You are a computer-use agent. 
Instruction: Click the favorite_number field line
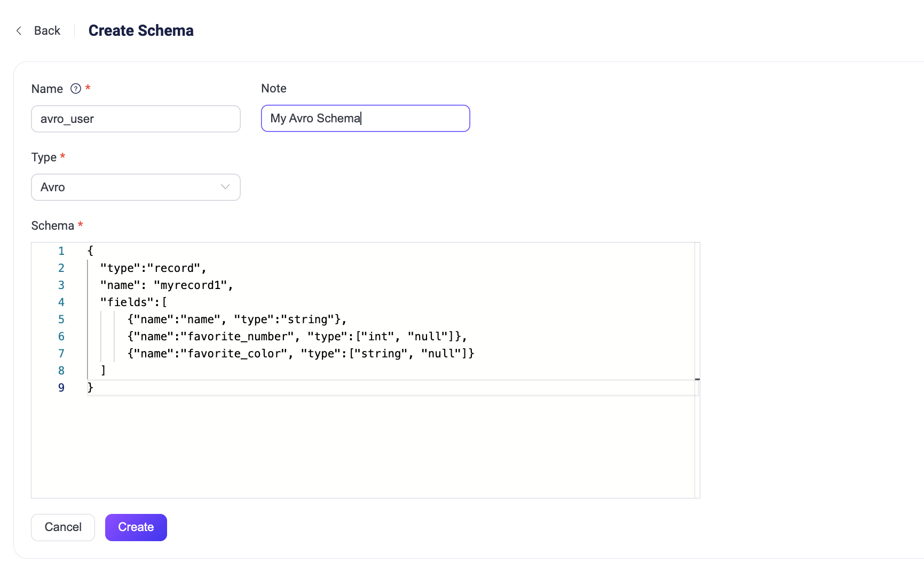(x=297, y=337)
